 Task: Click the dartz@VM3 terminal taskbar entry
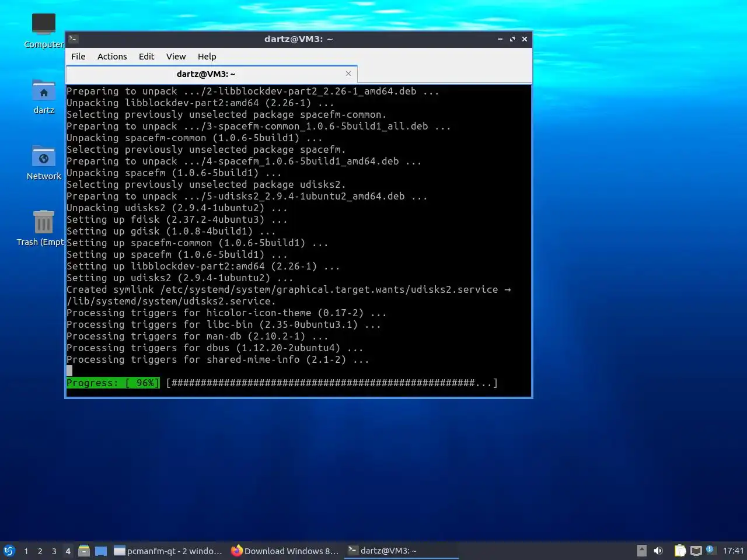pos(402,551)
